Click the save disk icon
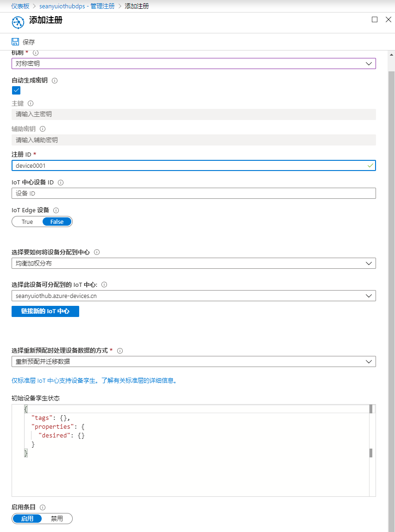Viewport: 395px width, 532px height. click(x=15, y=42)
